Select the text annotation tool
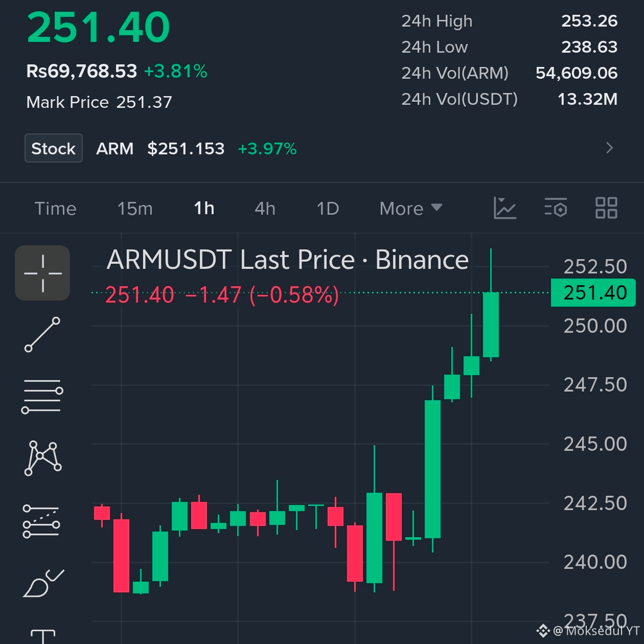Viewport: 644px width, 644px height. (43, 636)
